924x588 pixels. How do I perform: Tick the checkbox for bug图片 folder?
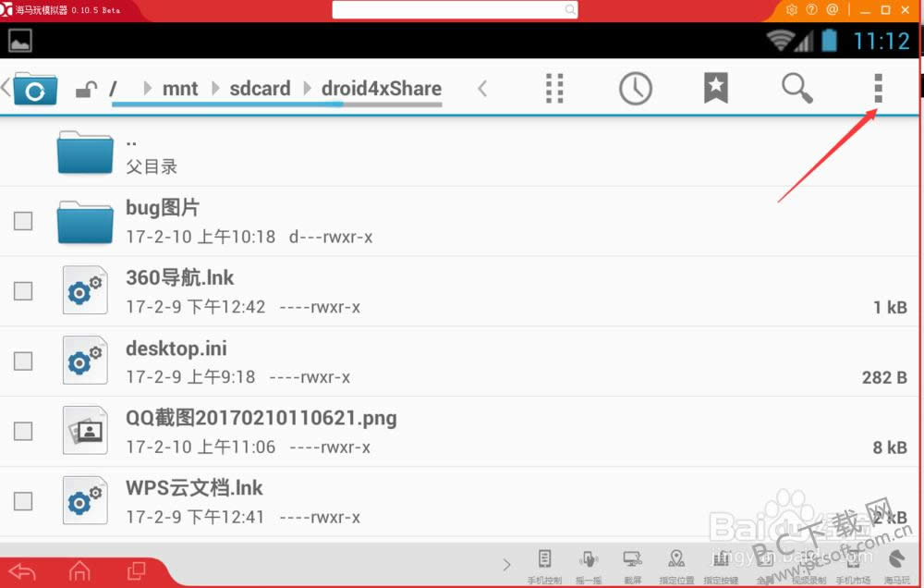point(23,221)
